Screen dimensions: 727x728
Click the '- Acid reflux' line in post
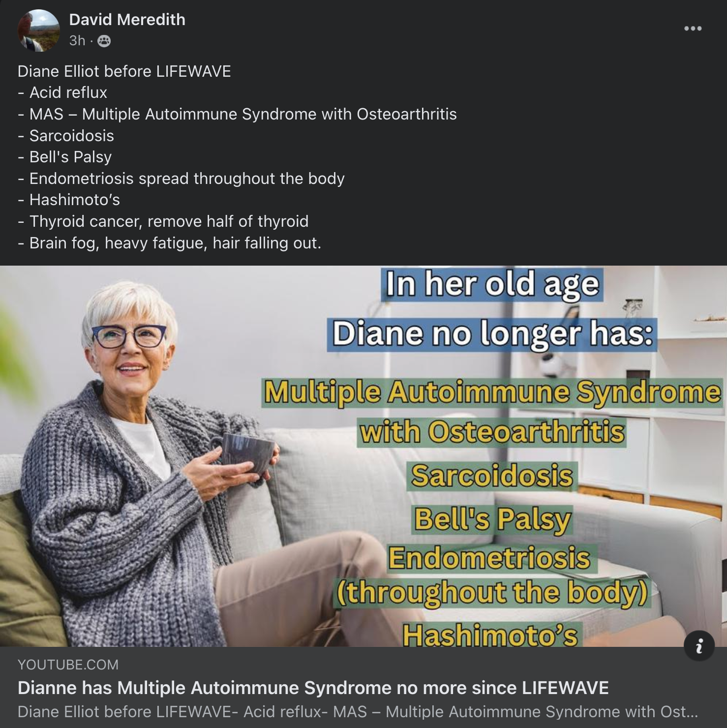pos(62,92)
